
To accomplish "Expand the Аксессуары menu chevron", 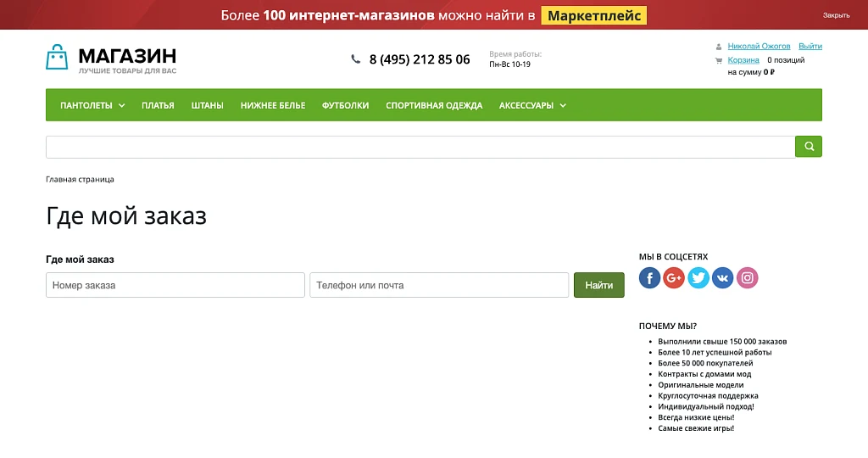I will [x=563, y=105].
